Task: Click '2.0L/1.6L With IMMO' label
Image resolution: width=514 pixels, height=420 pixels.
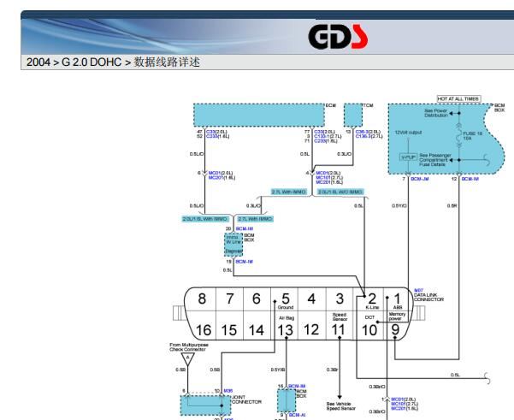Action: pos(205,219)
